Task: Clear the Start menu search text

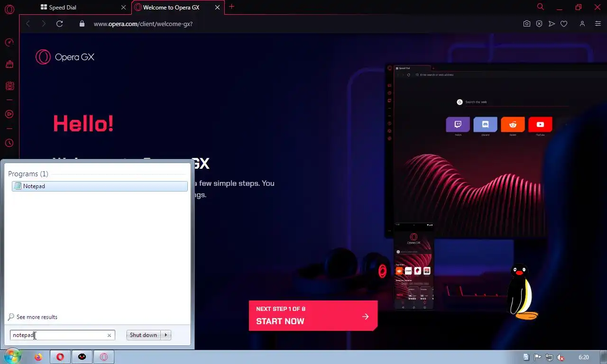Action: 109,335
